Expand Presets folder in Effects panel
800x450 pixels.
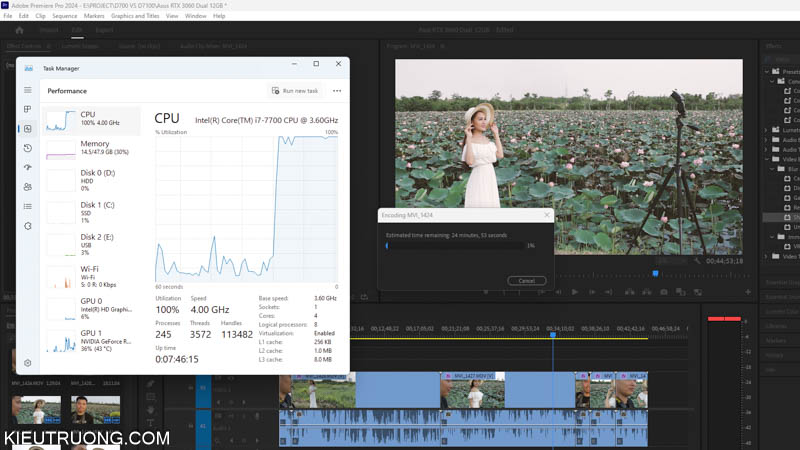(x=767, y=71)
